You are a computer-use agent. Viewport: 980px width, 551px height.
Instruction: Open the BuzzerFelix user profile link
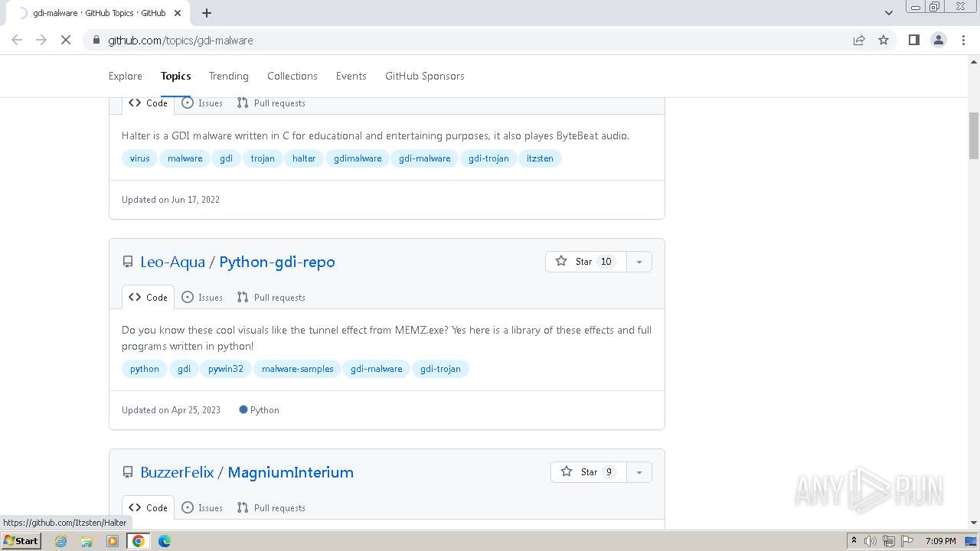tap(177, 472)
